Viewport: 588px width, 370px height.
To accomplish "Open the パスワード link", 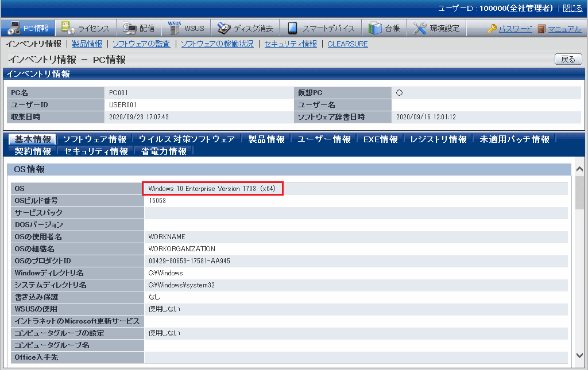I will click(515, 29).
